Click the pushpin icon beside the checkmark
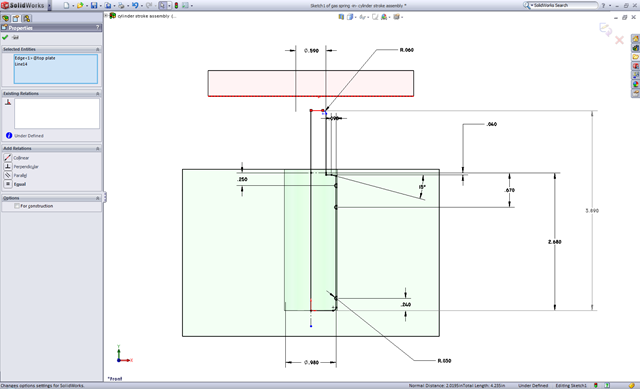The width and height of the screenshot is (640, 389). click(x=15, y=37)
